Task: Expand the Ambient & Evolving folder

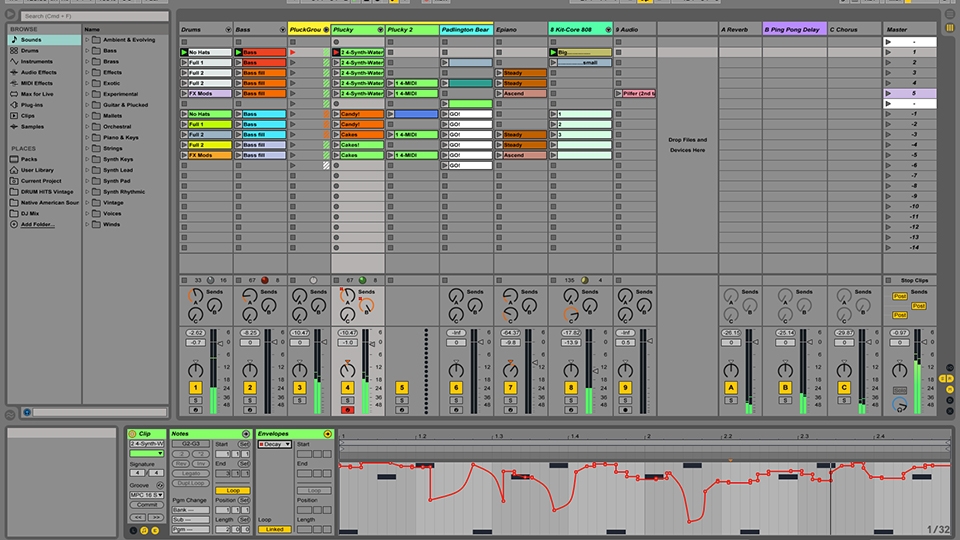Action: [87, 40]
